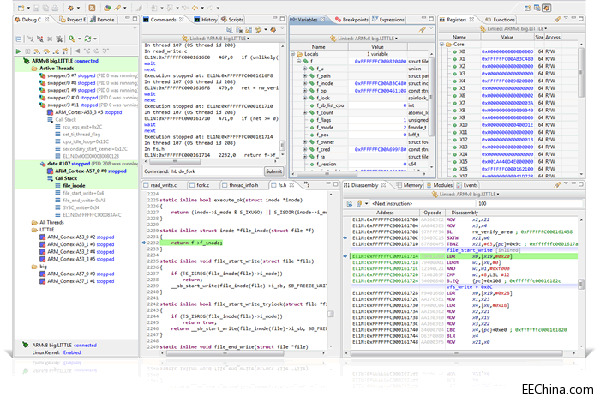Open the Modules tab
The height and width of the screenshot is (403, 600).
coord(440,185)
